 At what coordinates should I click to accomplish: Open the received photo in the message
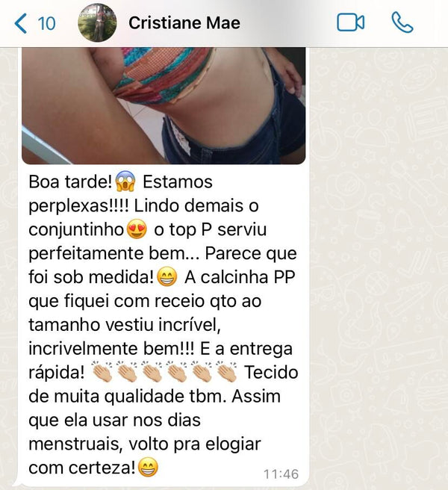tap(164, 105)
